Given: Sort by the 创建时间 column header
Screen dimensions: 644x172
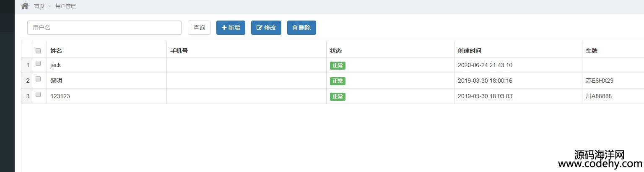Looking at the screenshot, I should tap(470, 51).
